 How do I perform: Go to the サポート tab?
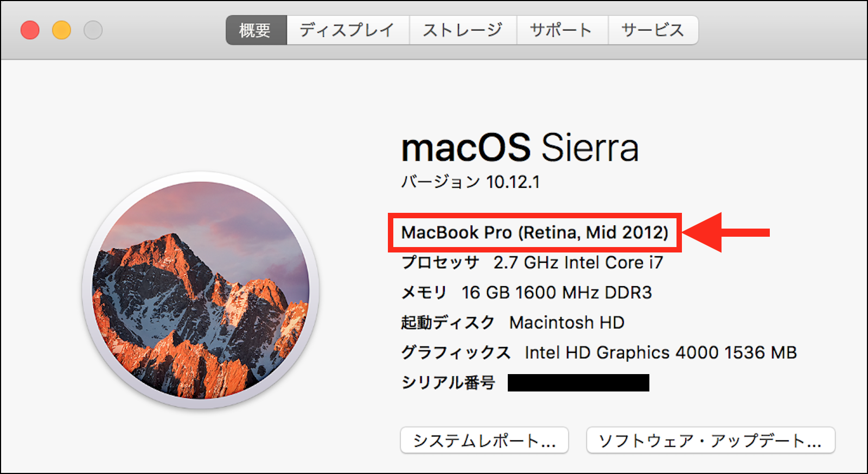coord(561,30)
